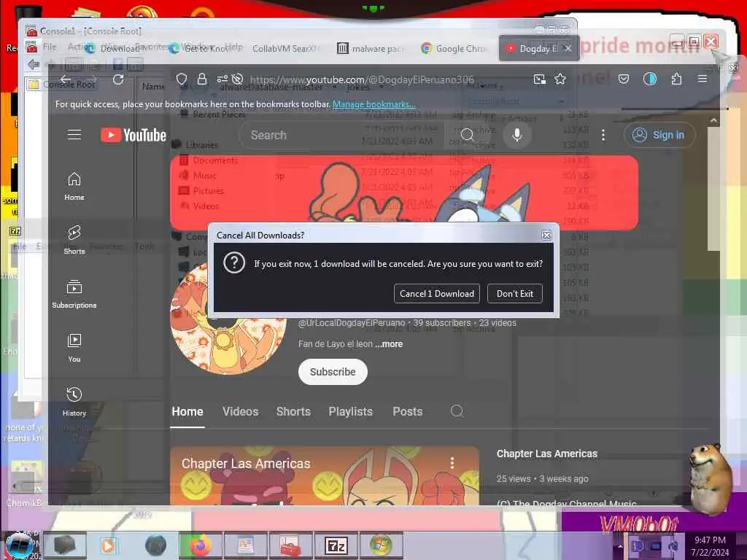Screen dimensions: 747x560
Task: Go to Home in YouTube sidebar
Action: [x=74, y=186]
